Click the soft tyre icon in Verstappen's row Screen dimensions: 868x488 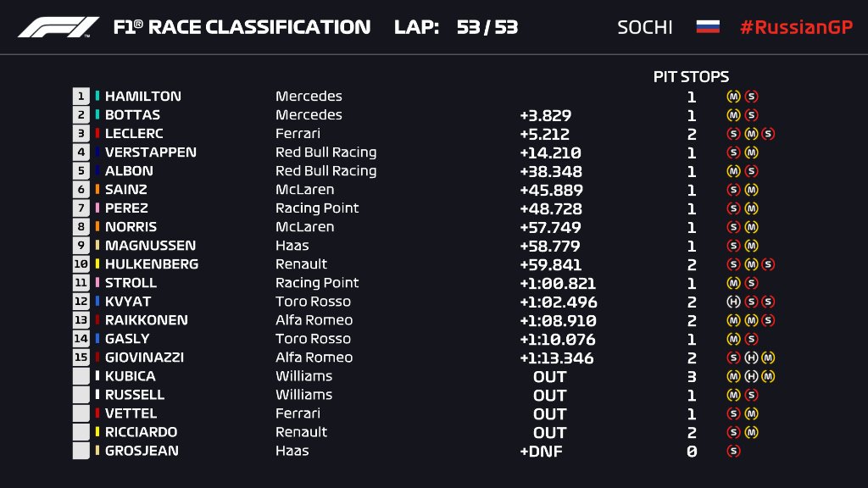click(x=734, y=152)
